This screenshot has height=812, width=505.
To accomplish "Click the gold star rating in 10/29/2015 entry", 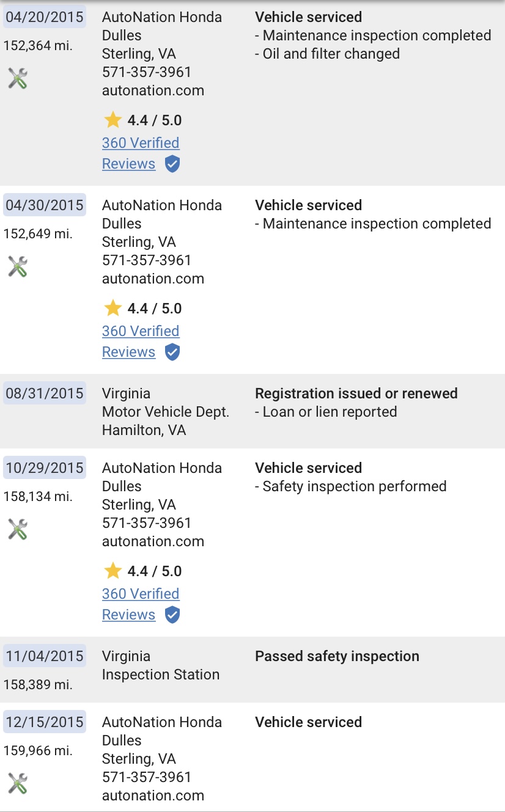I will [x=113, y=571].
